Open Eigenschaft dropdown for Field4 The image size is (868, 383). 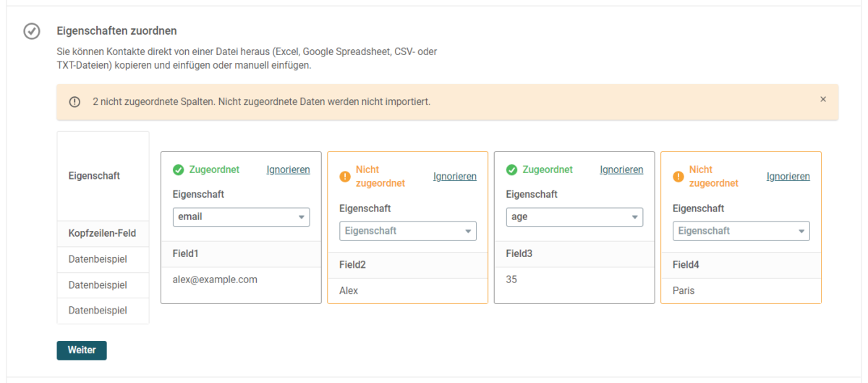coord(741,231)
